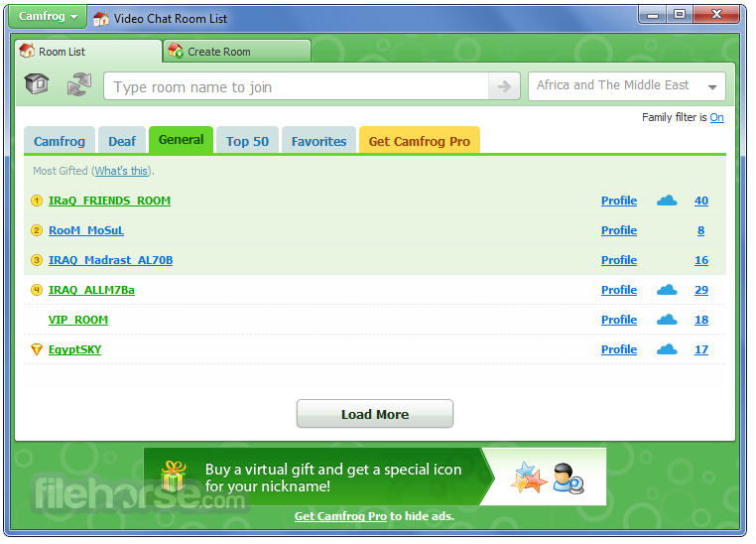
Task: Focus the room name input field
Action: click(x=296, y=86)
